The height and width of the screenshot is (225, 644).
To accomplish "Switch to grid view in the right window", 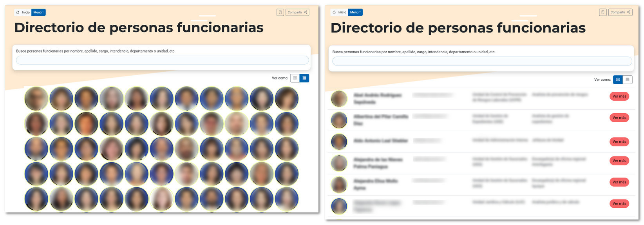I will (627, 80).
